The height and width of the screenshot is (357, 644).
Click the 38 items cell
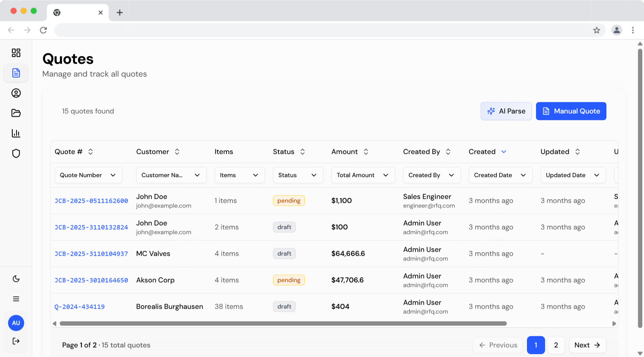click(229, 306)
